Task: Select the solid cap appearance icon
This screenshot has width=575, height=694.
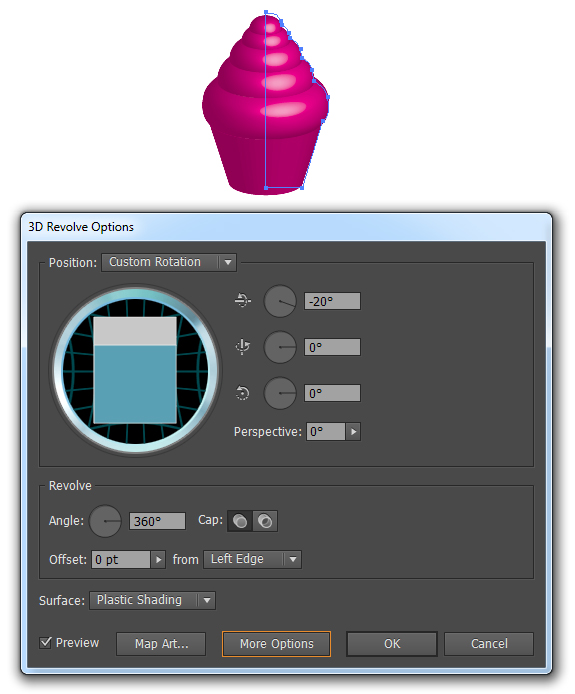Action: coord(240,521)
